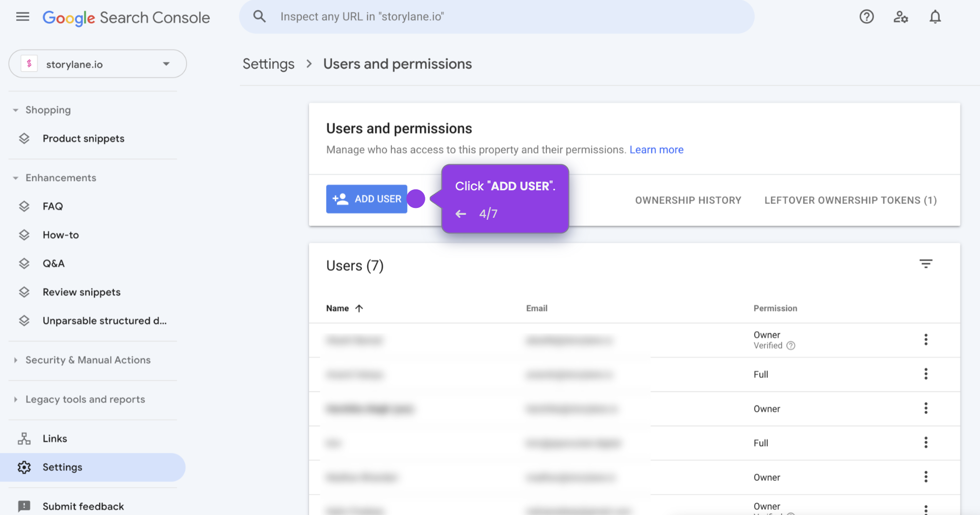The height and width of the screenshot is (515, 980).
Task: Select the Product snippets report icon
Action: point(24,138)
